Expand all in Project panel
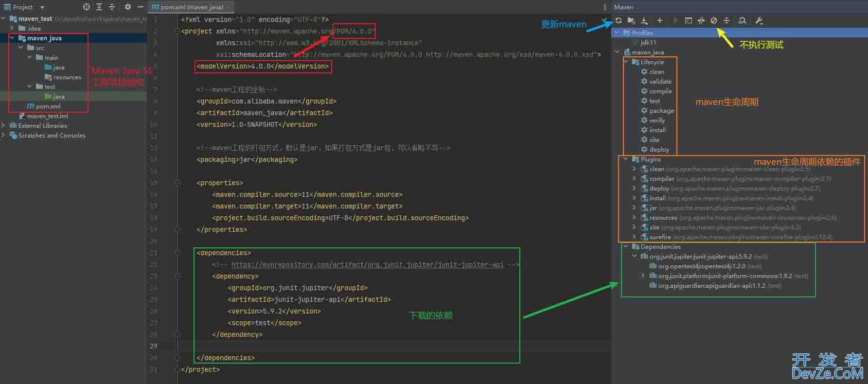 coord(99,7)
